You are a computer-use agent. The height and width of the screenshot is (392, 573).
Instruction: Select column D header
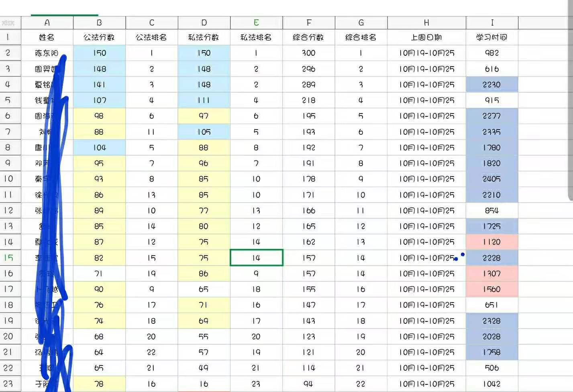click(x=204, y=23)
